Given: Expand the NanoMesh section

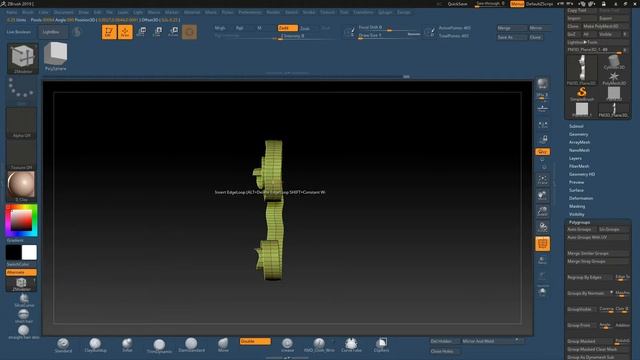Looking at the screenshot, I should point(579,150).
